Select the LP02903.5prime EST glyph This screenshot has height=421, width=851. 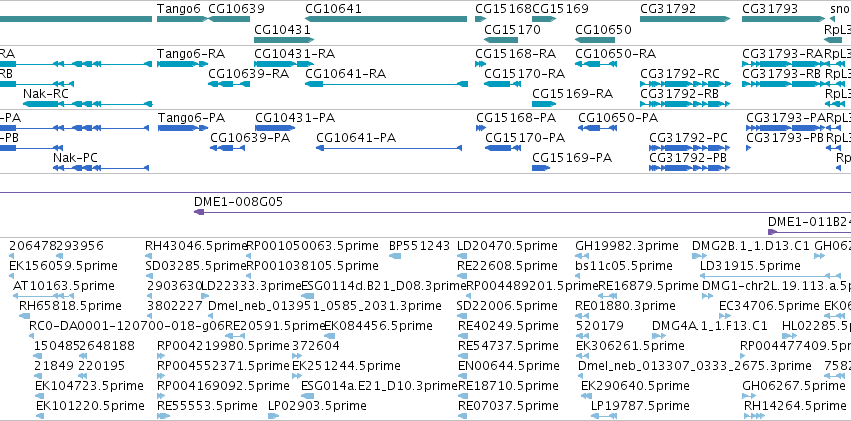[x=274, y=416]
